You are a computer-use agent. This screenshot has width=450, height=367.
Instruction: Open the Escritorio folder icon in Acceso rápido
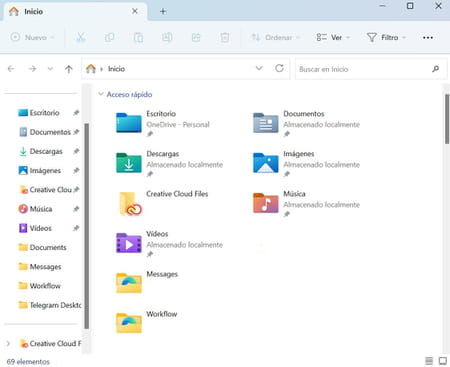coord(129,123)
